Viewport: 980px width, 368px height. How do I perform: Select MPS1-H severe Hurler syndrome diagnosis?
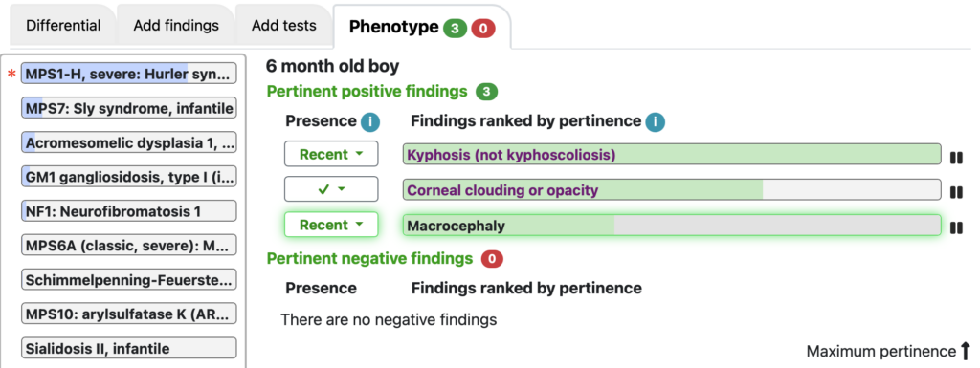click(129, 74)
